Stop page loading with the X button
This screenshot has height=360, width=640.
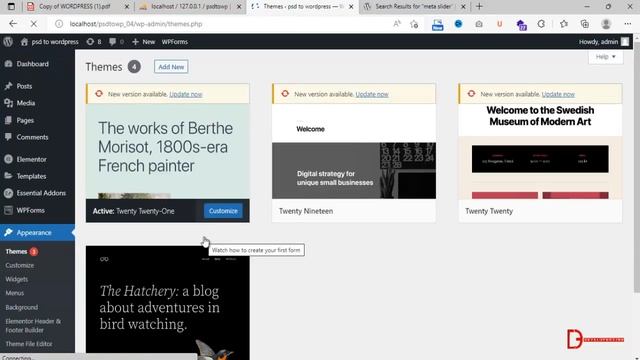(34, 24)
